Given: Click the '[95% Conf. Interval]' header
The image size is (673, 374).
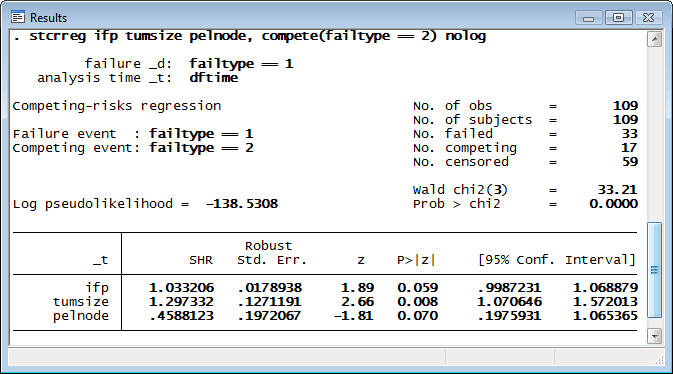Looking at the screenshot, I should [x=557, y=260].
